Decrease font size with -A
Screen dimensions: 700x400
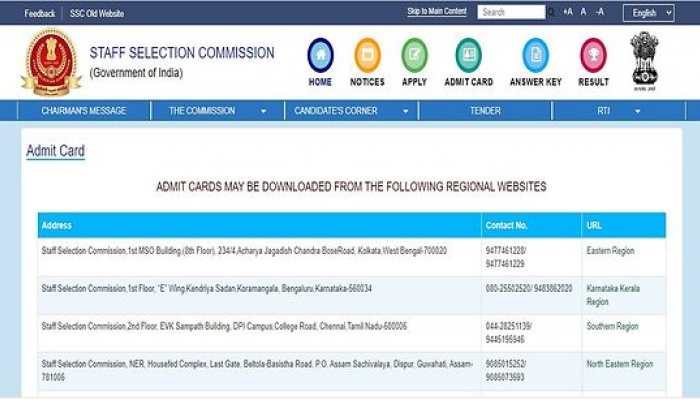coord(600,12)
